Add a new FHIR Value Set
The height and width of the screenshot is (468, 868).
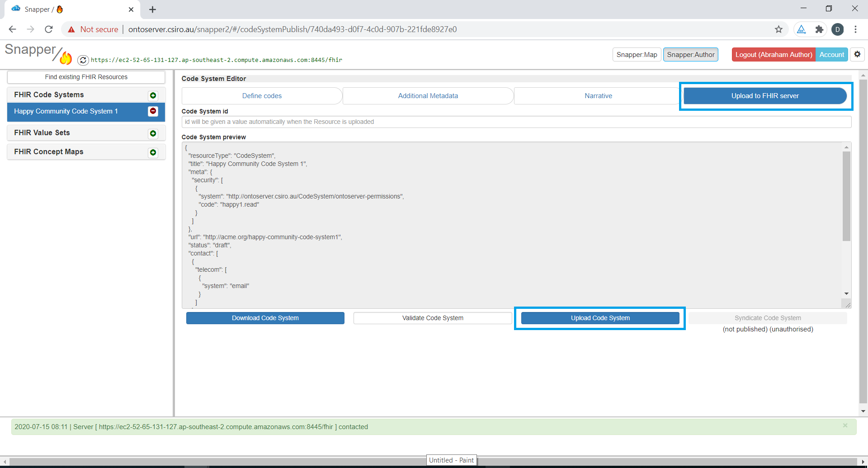(153, 133)
